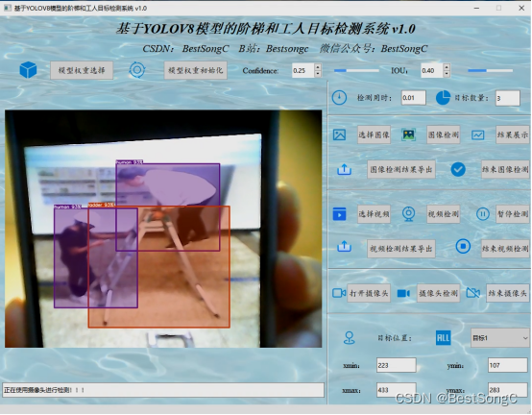Viewport: 532px width, 415px height.
Task: Increase IOU with the up arrow
Action: click(x=447, y=67)
